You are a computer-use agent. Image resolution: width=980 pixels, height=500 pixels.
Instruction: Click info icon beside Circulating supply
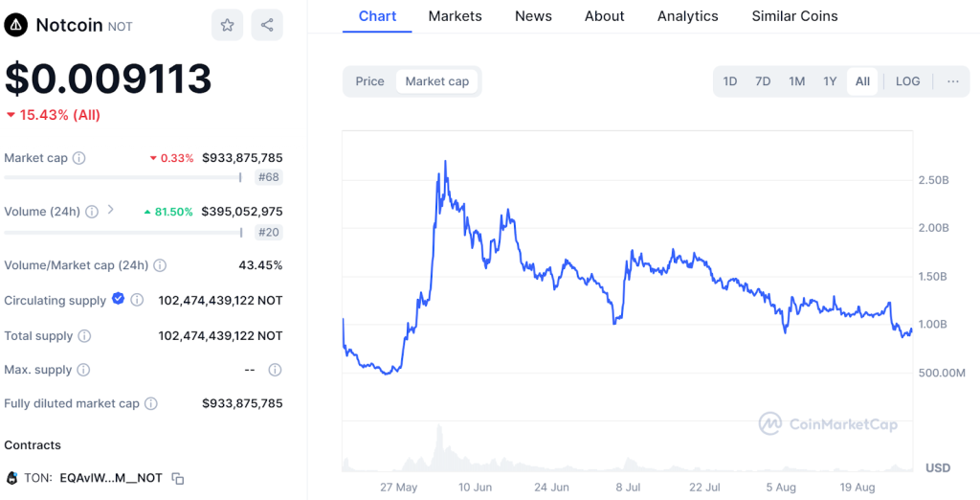point(137,300)
